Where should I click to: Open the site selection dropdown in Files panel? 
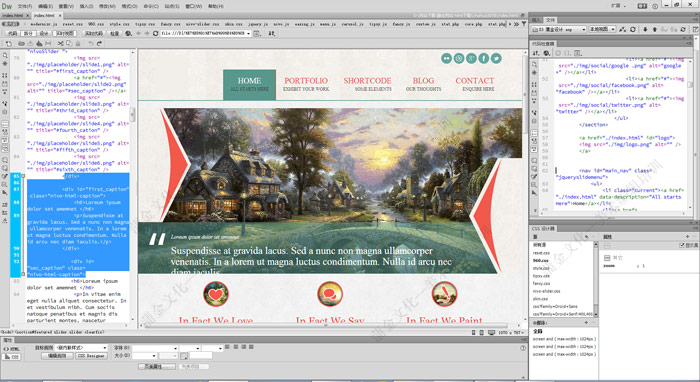click(559, 29)
